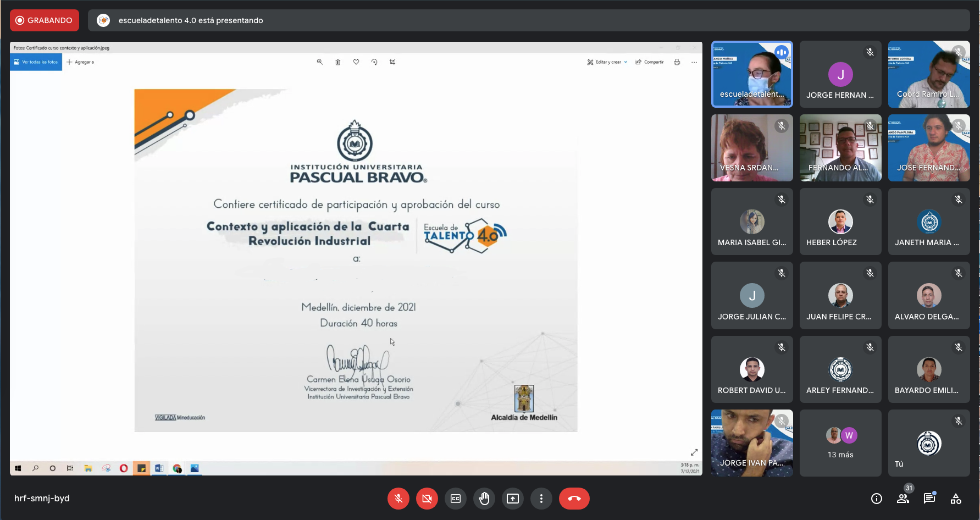This screenshot has height=520, width=980.
Task: Click the Opera browser icon in taskbar
Action: [124, 468]
